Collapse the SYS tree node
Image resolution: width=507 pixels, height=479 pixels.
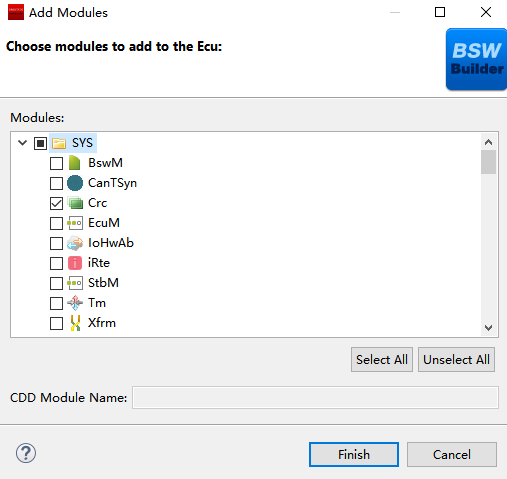[22, 143]
